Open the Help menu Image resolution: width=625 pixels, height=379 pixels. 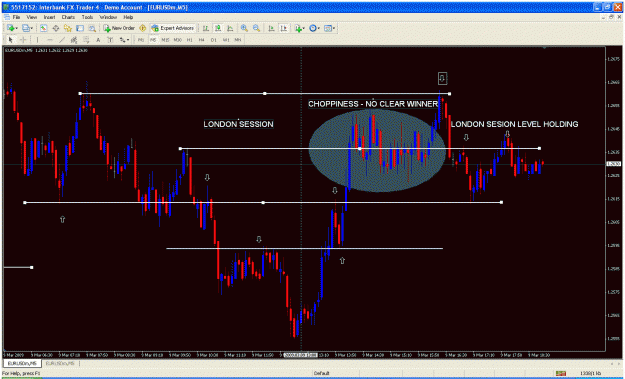128,18
